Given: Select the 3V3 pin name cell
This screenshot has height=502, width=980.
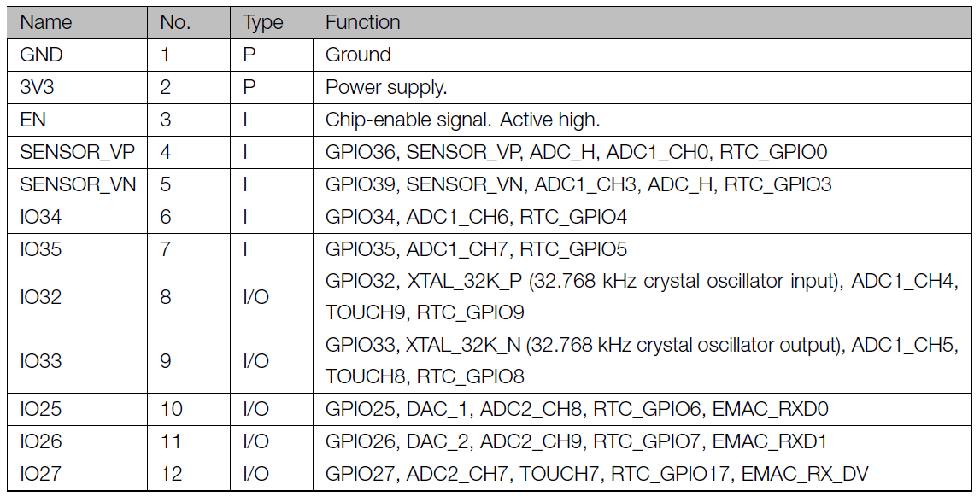Looking at the screenshot, I should [38, 87].
